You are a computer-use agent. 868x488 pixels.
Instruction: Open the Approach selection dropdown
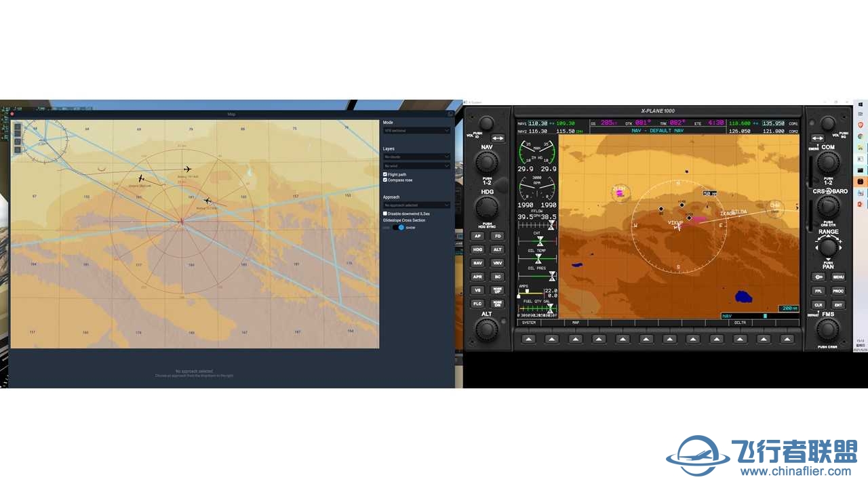[x=416, y=205]
